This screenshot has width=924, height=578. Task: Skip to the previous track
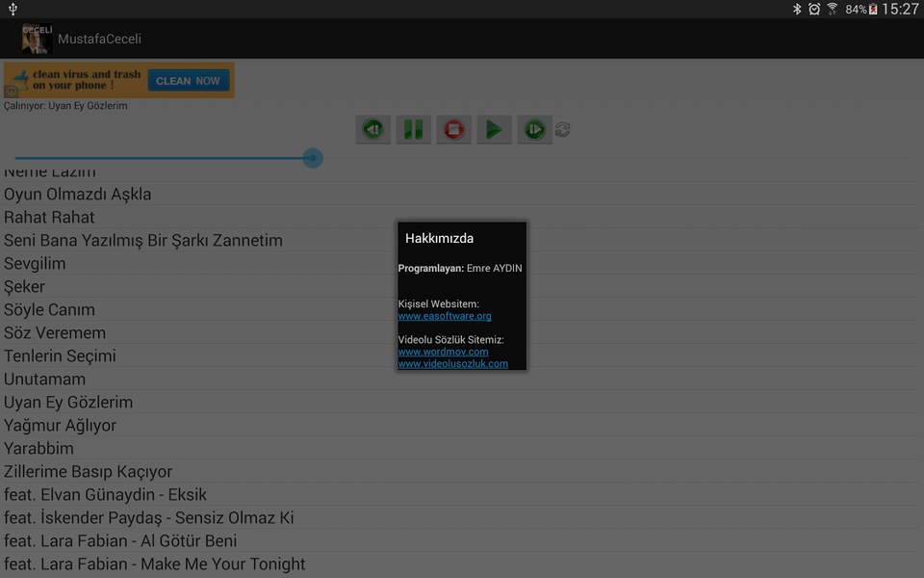pyautogui.click(x=373, y=129)
